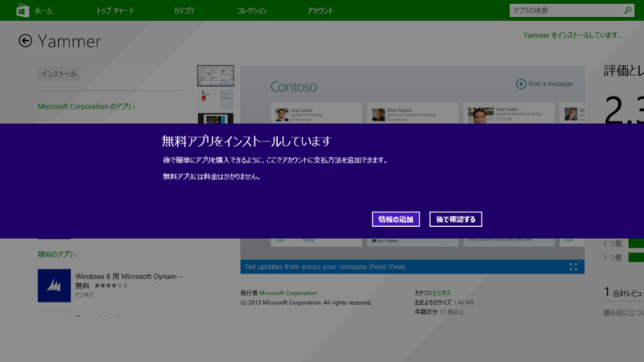Image resolution: width=644 pixels, height=362 pixels.
Task: Open publisher Microsoft Corporation link
Action: [x=288, y=293]
